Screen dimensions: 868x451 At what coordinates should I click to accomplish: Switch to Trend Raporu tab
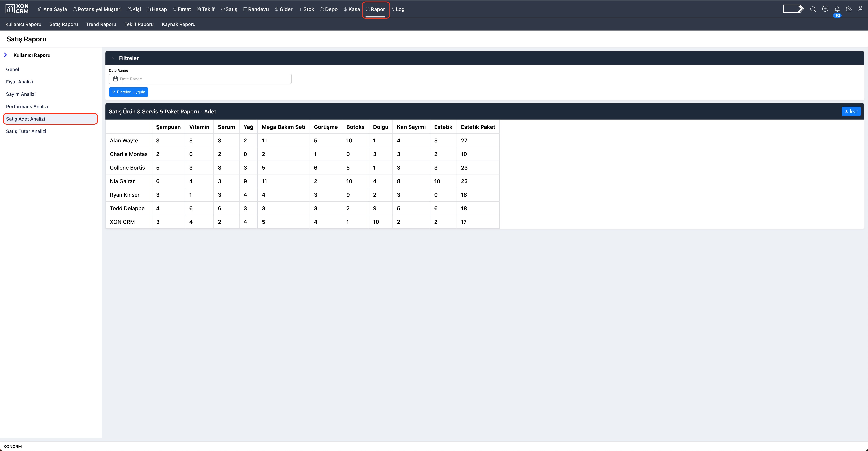[x=101, y=24]
